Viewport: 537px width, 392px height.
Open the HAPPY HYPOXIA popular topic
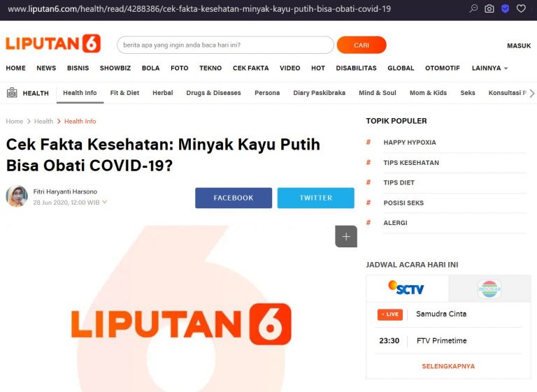[410, 143]
